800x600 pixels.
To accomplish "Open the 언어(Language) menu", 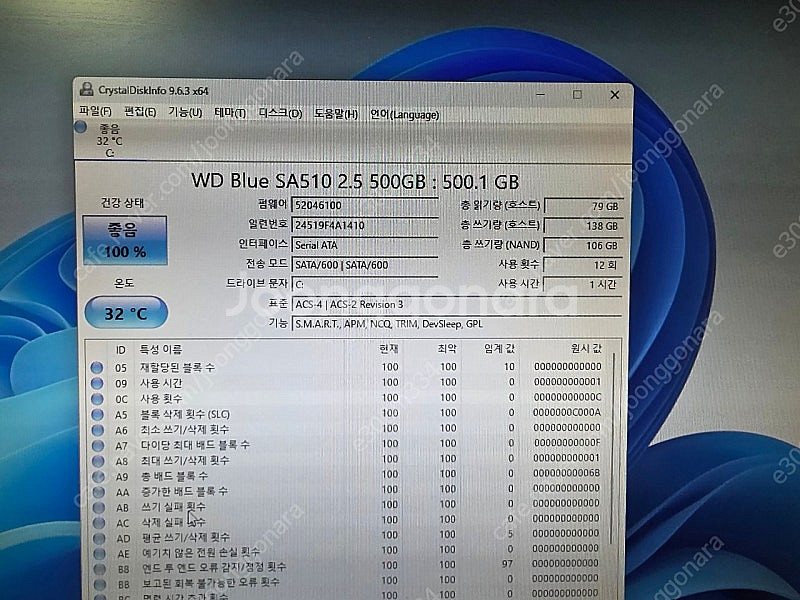I will click(x=404, y=114).
